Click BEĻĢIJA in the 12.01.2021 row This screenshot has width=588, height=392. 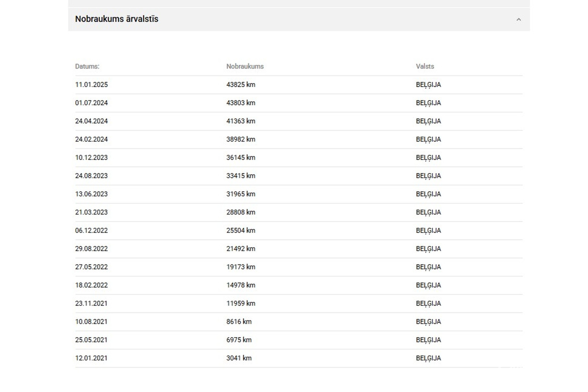click(428, 358)
